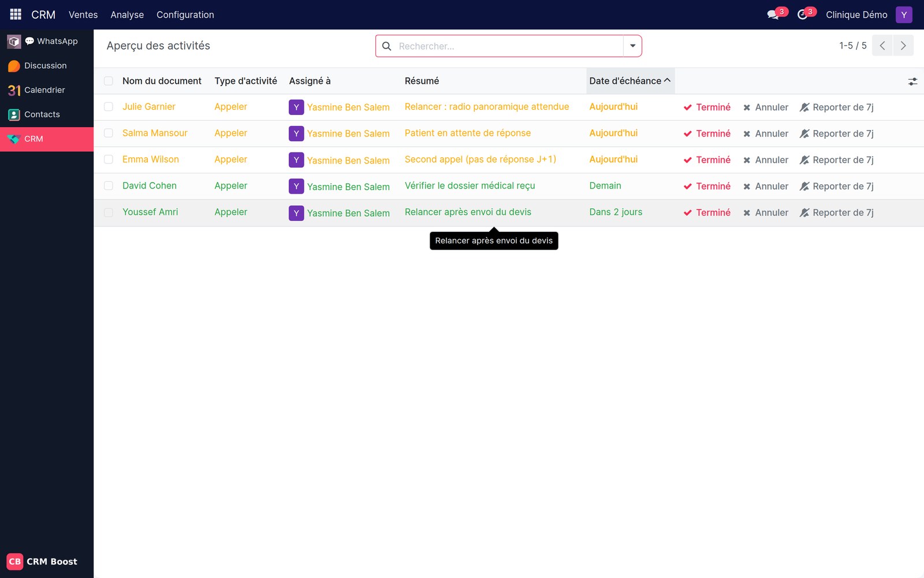Click Yasmine avatar in Salma Mansour row

click(296, 134)
